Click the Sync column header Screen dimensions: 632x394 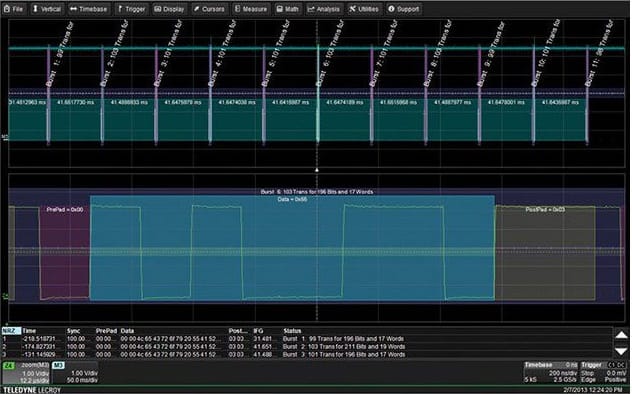tap(73, 331)
